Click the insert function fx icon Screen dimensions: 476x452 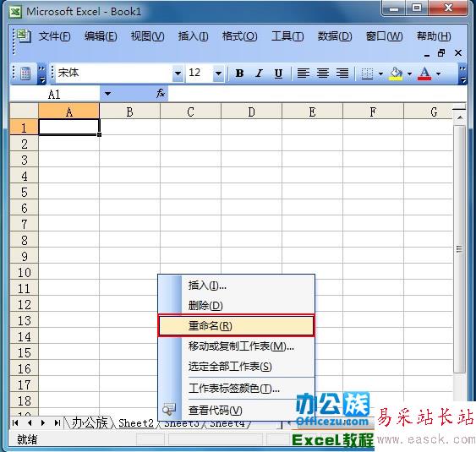[x=161, y=94]
